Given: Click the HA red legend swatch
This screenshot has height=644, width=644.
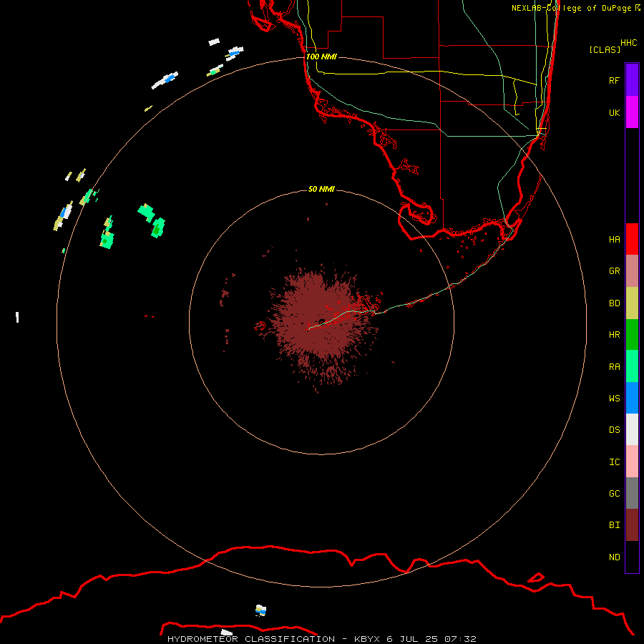Looking at the screenshot, I should [x=632, y=239].
